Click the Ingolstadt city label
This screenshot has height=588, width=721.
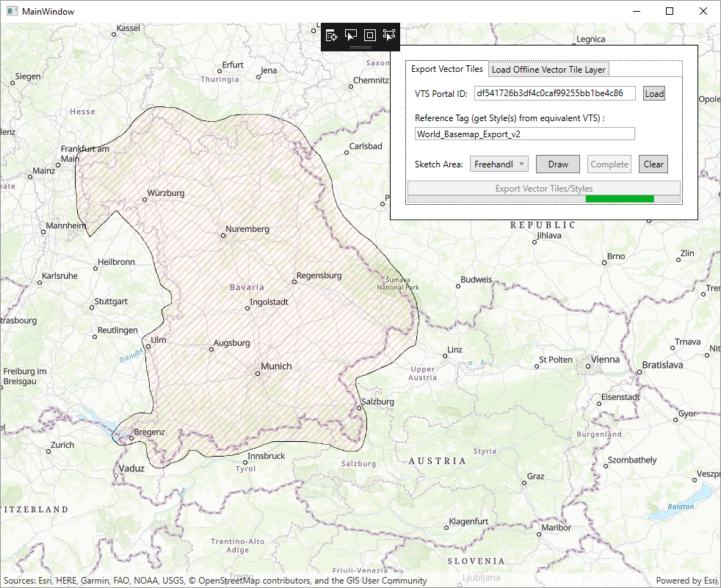tap(269, 302)
